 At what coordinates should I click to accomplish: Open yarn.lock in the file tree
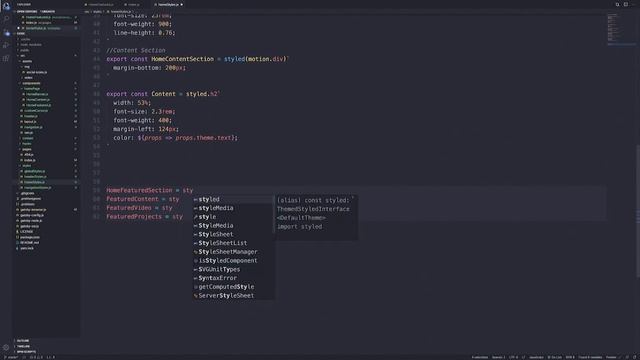pyautogui.click(x=27, y=248)
